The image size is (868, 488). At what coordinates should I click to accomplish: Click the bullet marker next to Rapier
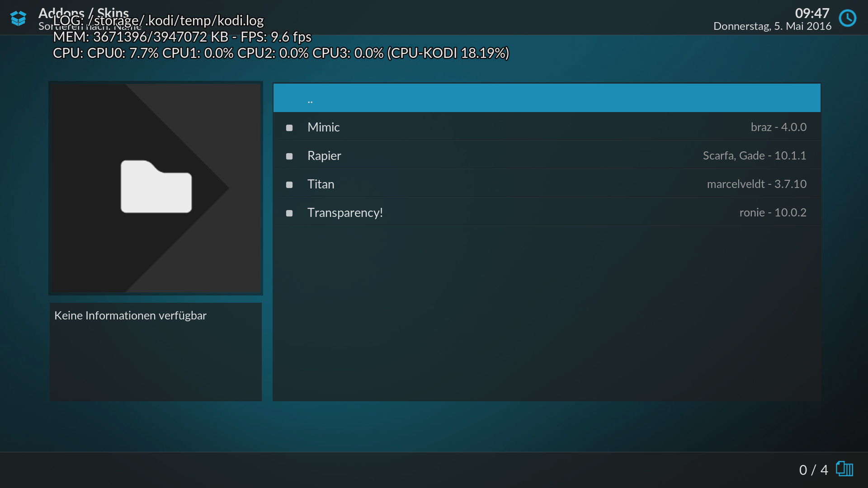289,156
